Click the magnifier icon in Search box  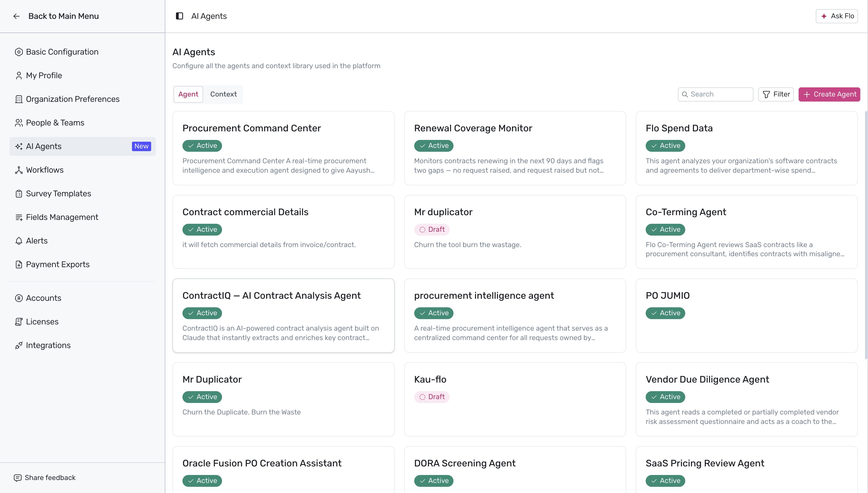tap(685, 94)
